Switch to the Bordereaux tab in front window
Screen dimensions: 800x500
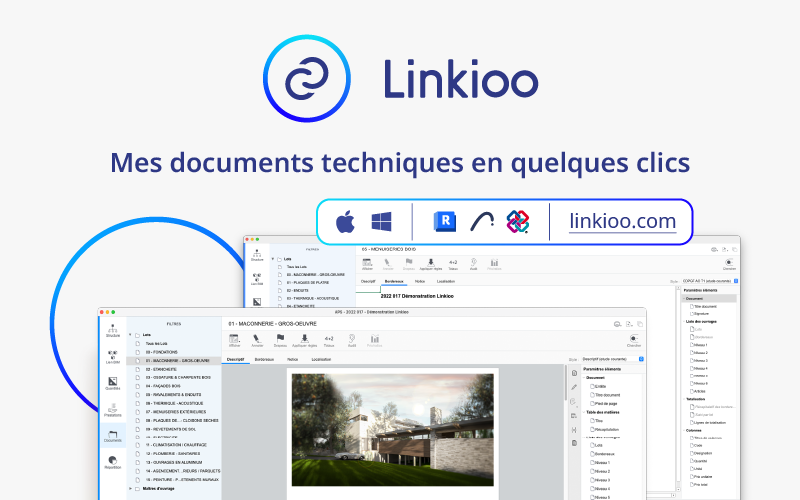click(264, 358)
